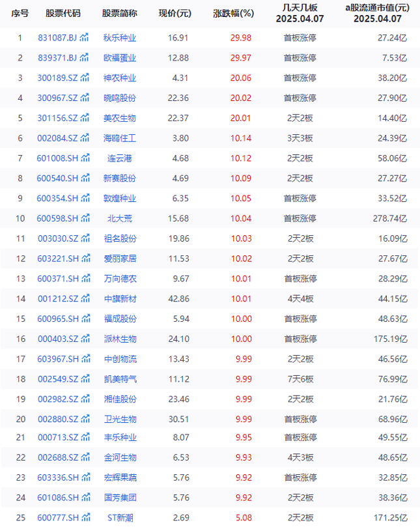Open trend icon beside 600540.SH
Screen dimensions: 420x527
click(86, 178)
